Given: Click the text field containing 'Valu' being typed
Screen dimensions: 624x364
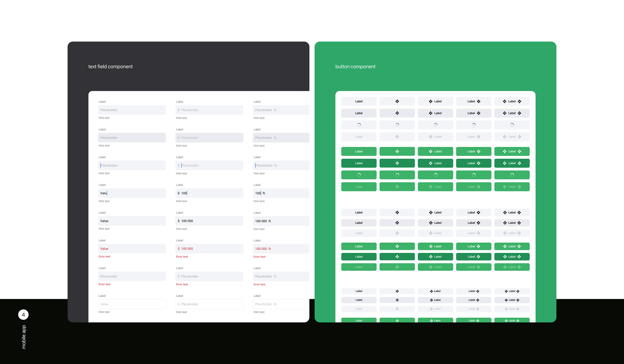Looking at the screenshot, I should [x=132, y=193].
